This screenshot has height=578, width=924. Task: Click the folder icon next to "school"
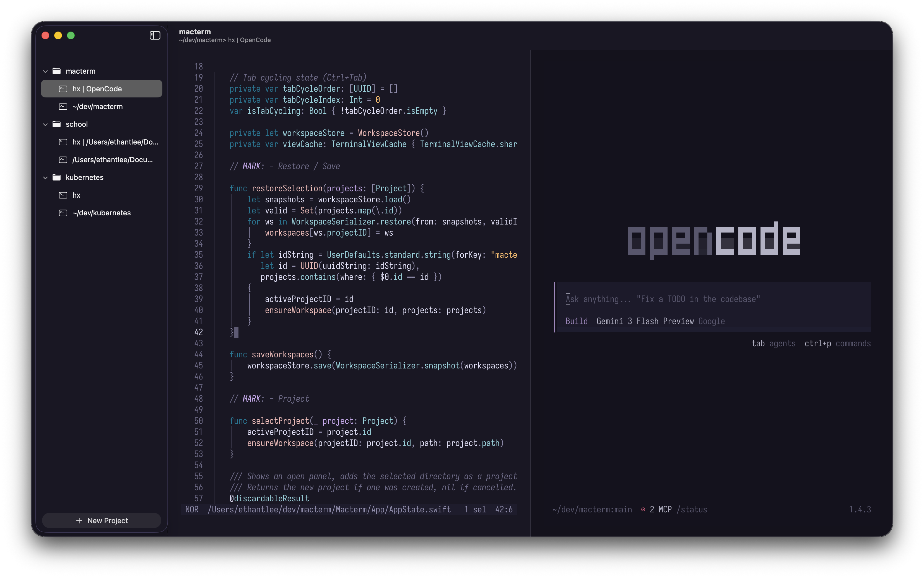coord(56,124)
